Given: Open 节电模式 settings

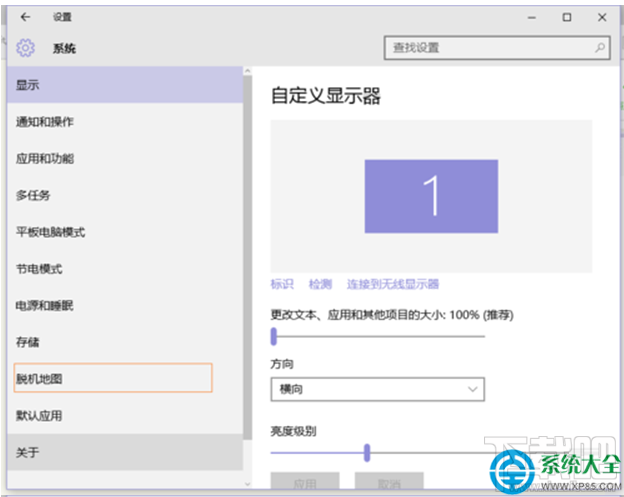Looking at the screenshot, I should [x=125, y=269].
